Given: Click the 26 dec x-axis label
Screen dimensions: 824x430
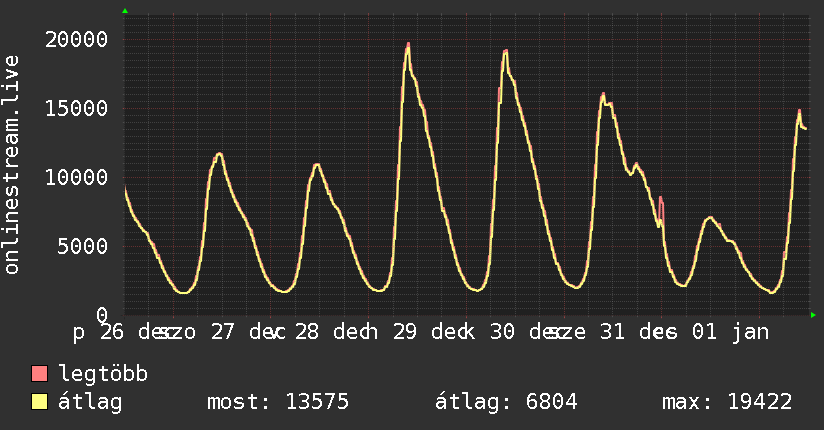Looking at the screenshot, I should pyautogui.click(x=137, y=332).
